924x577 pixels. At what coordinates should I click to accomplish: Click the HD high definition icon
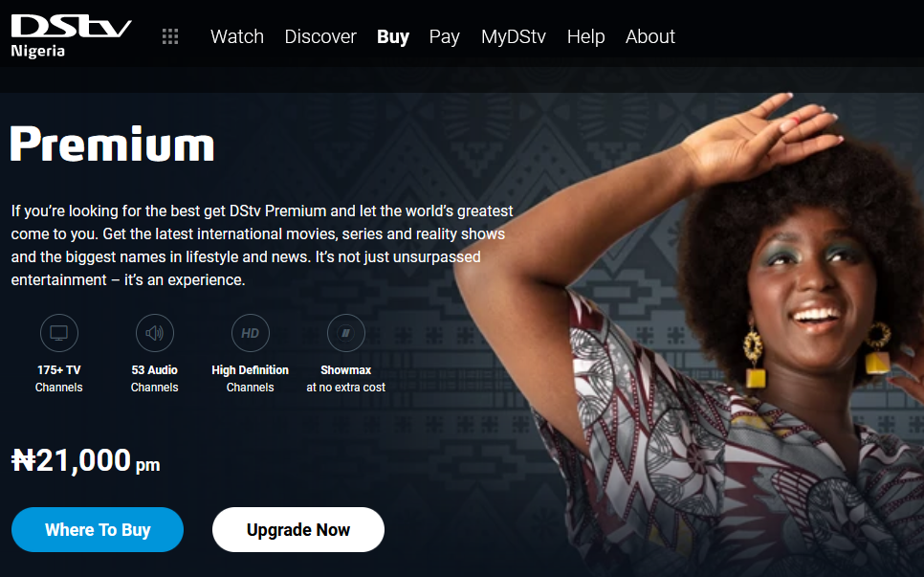pyautogui.click(x=250, y=333)
